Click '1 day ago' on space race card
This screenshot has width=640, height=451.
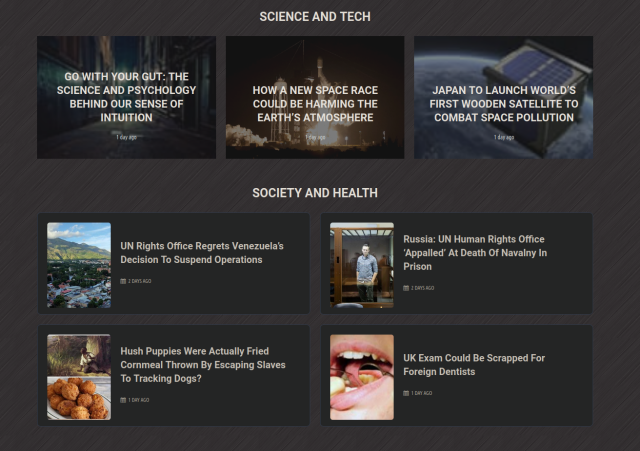(x=315, y=137)
